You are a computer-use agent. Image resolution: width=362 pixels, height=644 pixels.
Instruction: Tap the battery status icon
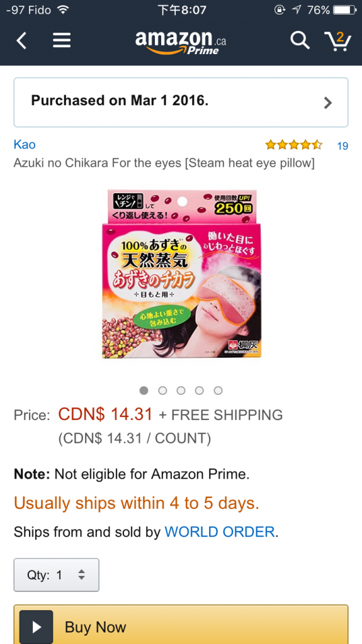[344, 9]
